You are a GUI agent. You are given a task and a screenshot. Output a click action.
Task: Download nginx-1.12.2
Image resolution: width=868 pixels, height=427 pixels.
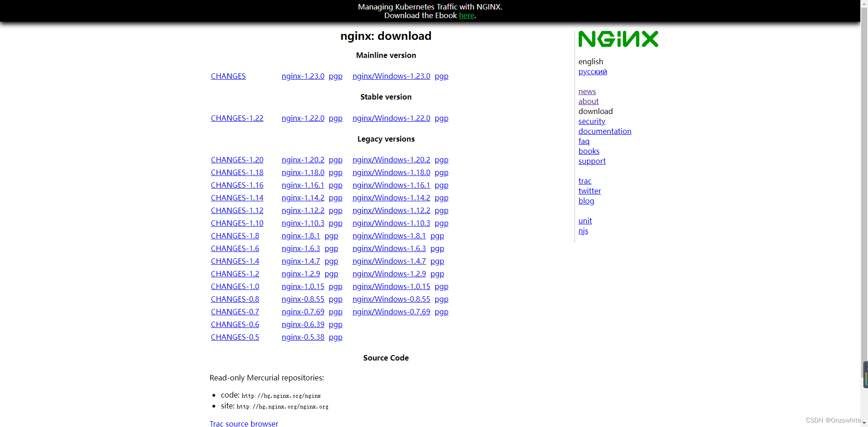303,210
